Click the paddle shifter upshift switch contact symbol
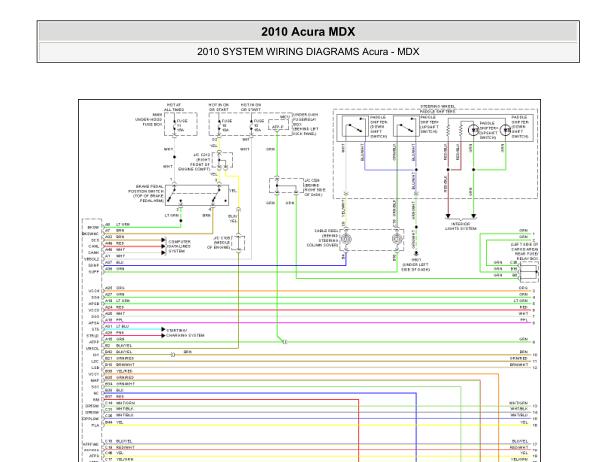Screen dimensions: 601x462 tap(406, 127)
